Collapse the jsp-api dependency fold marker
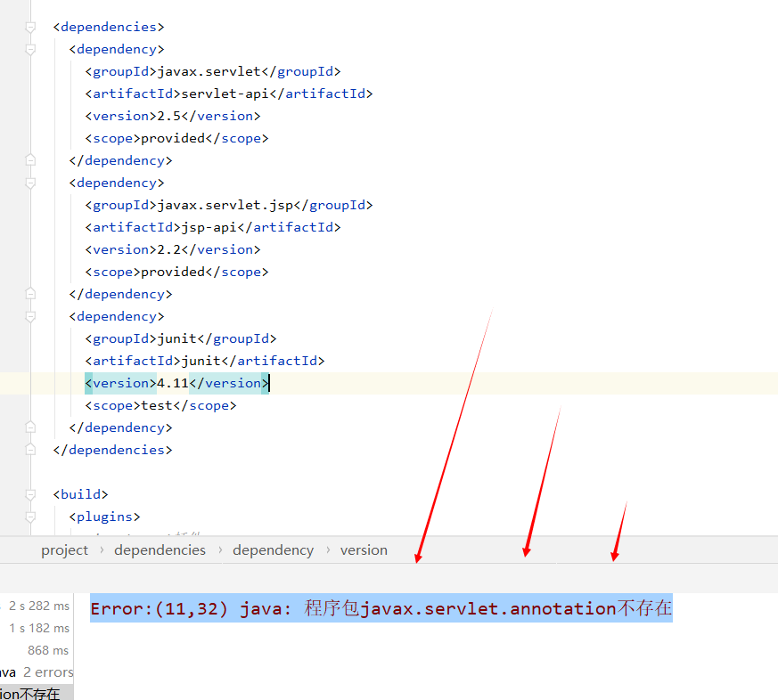778x700 pixels. click(x=30, y=183)
